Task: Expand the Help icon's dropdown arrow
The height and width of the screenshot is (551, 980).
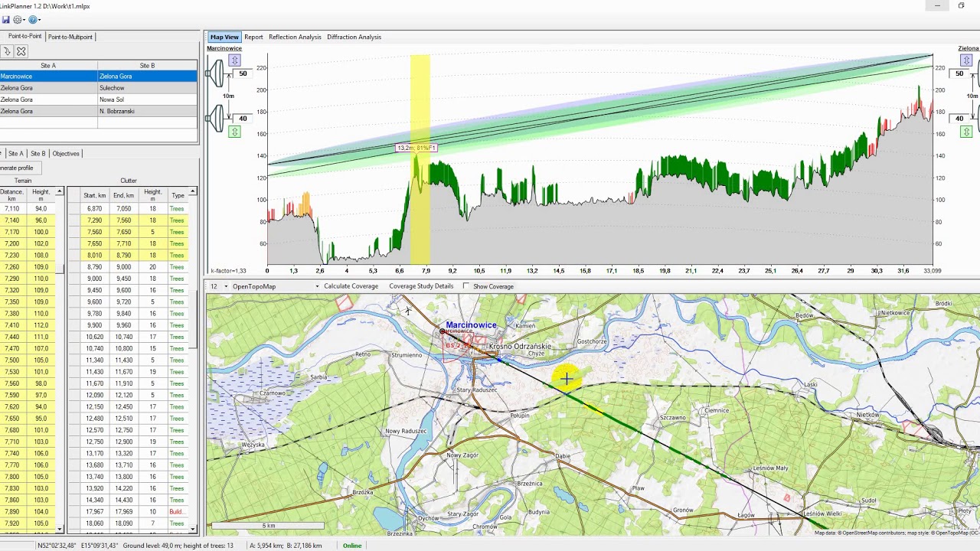Action: pos(39,20)
